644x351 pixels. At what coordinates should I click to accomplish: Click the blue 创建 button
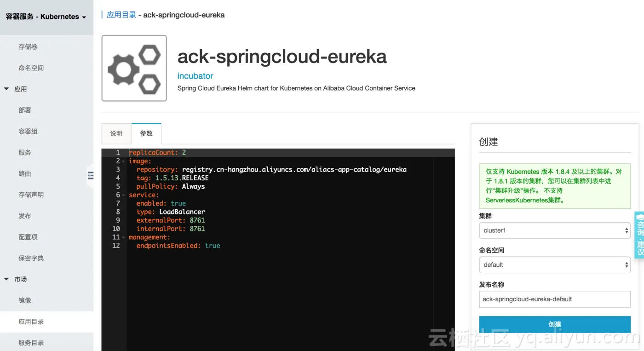(555, 324)
